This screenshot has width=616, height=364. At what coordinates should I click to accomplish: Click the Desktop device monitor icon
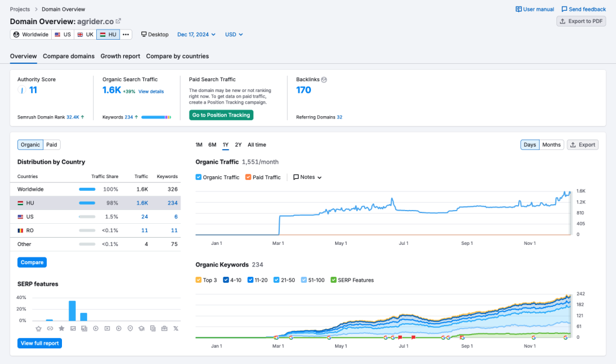[x=144, y=34]
